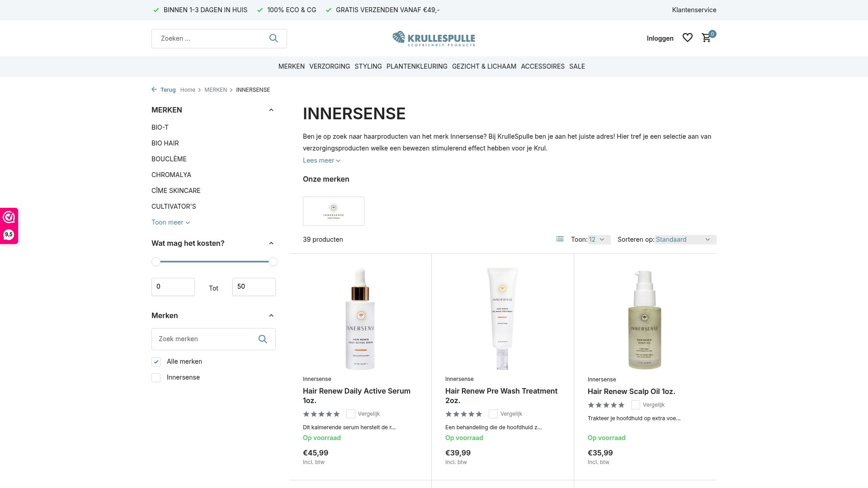Check Vergelijk for Hair Renew Daily Active Serum

pos(351,414)
